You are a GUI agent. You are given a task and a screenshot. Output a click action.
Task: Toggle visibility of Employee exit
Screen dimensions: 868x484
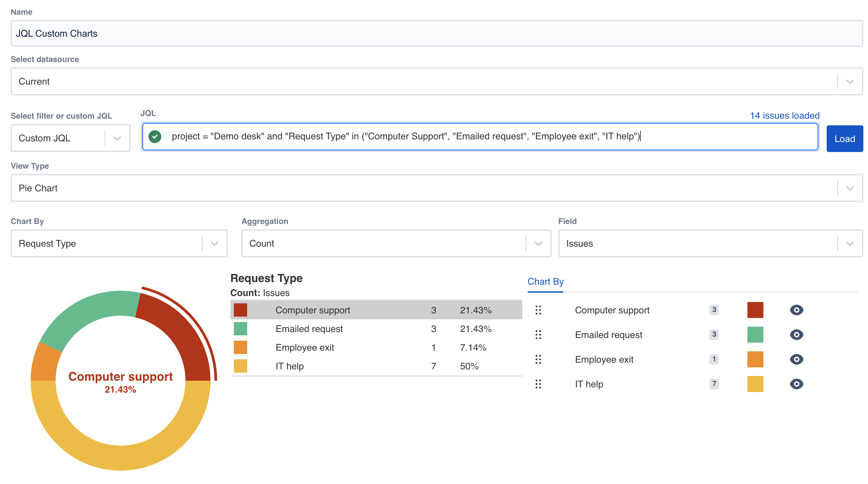(796, 359)
